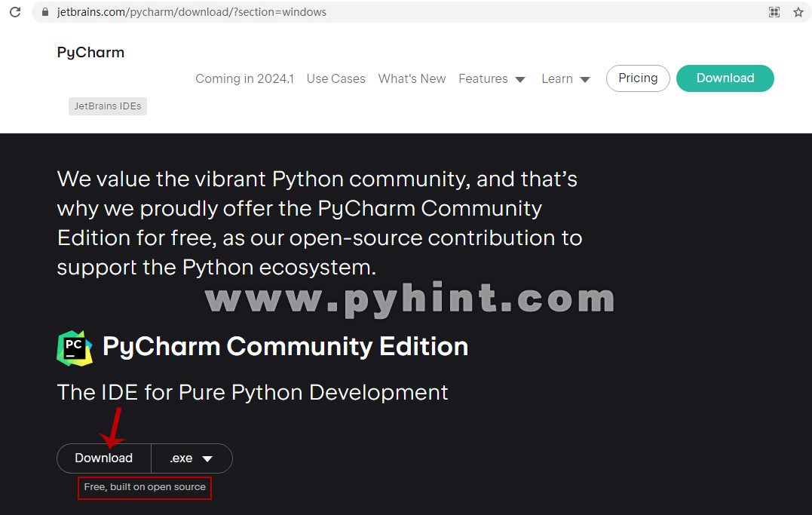
Task: Click the green Download button in header
Action: 725,78
